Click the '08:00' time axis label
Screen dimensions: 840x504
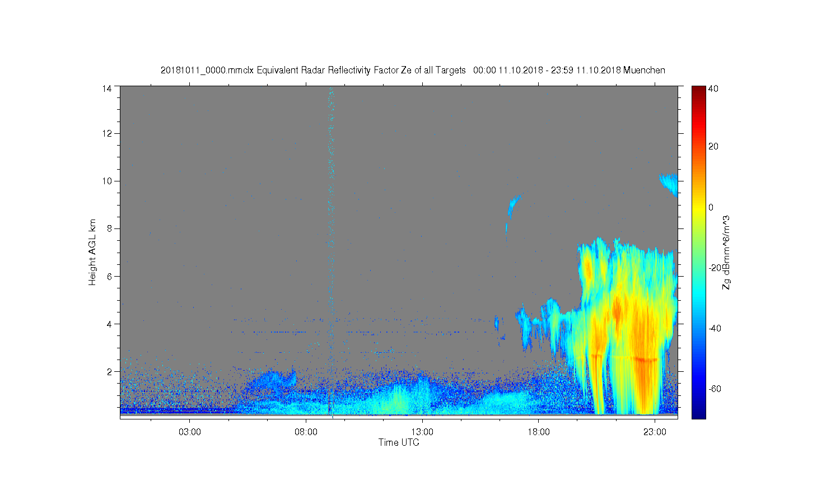306,432
